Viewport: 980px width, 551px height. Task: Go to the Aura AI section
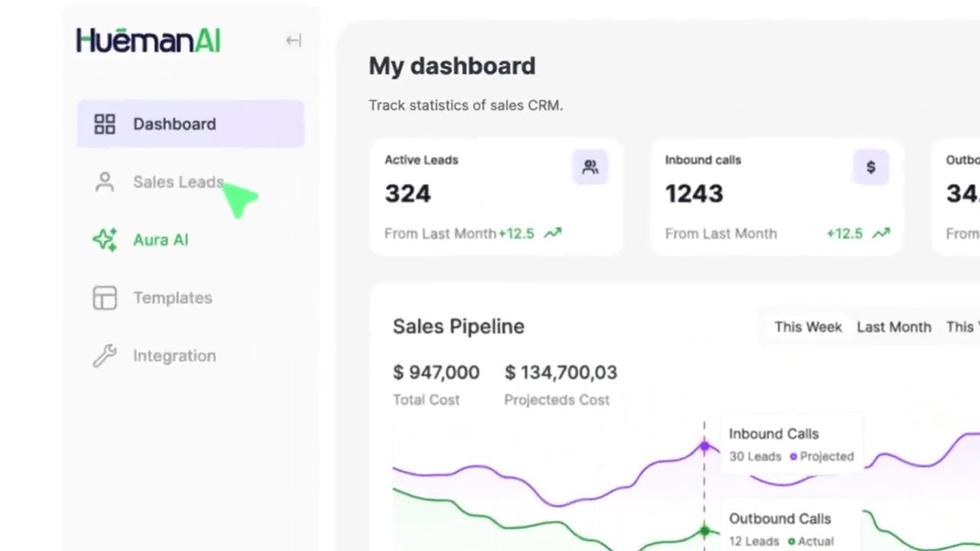pos(161,240)
